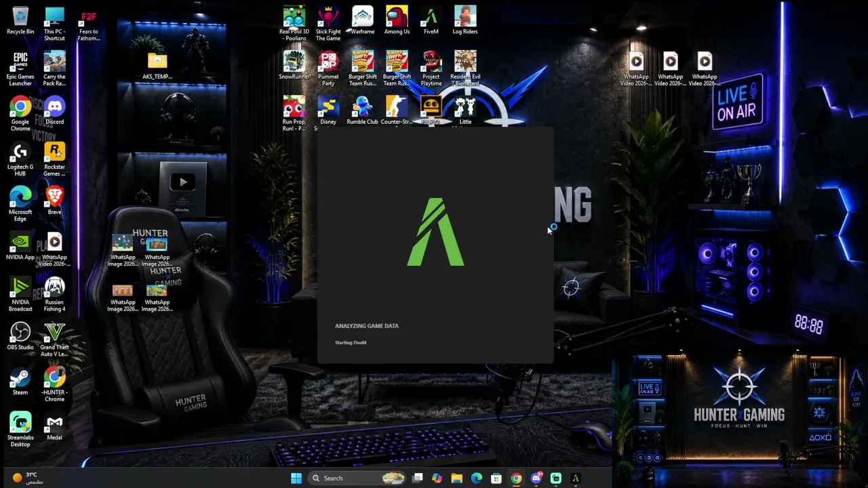The width and height of the screenshot is (868, 488).
Task: Launch Run Prop, Run! desktop shortcut
Action: coord(294,114)
